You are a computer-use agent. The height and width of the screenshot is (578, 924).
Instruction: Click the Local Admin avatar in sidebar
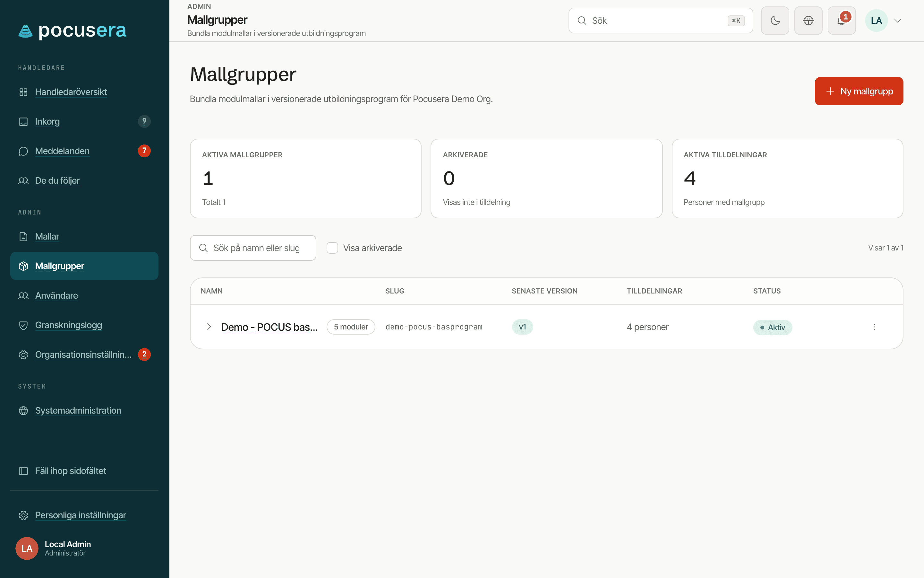pyautogui.click(x=27, y=548)
